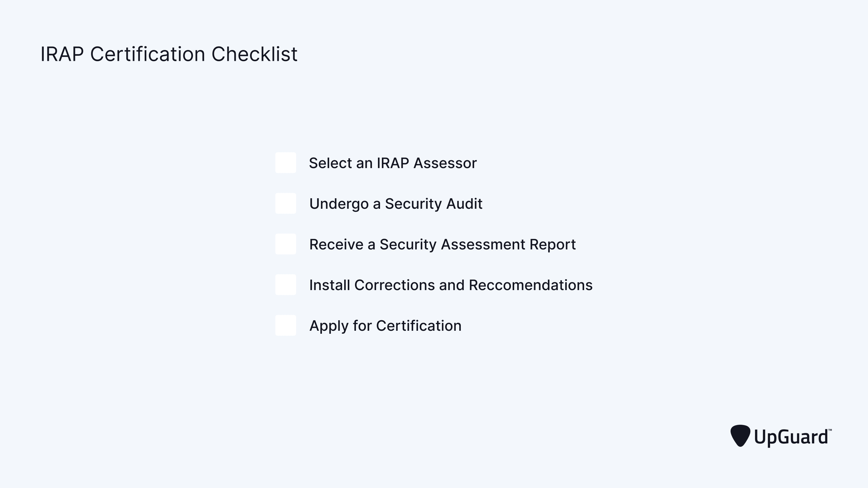Image resolution: width=868 pixels, height=488 pixels.
Task: Click the UpGuard wordmark text
Action: (791, 437)
